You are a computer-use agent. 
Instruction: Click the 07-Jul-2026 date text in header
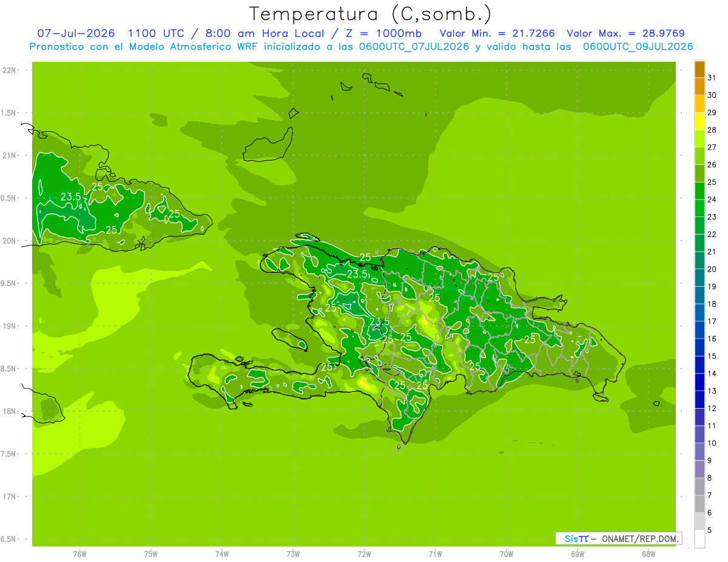[76, 33]
